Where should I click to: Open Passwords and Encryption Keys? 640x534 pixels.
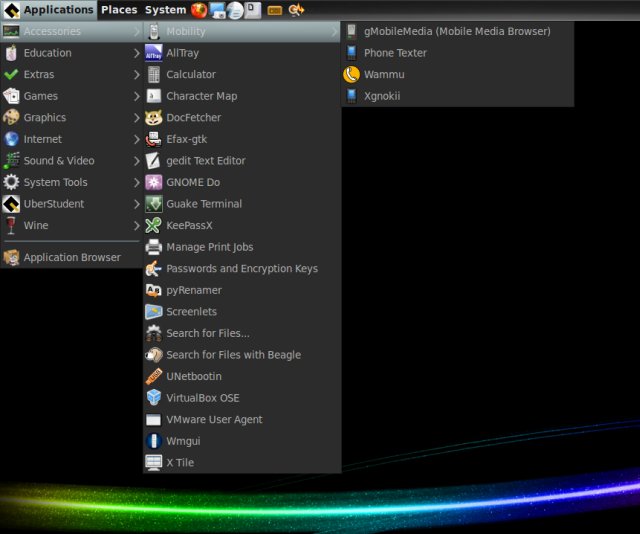tap(242, 269)
